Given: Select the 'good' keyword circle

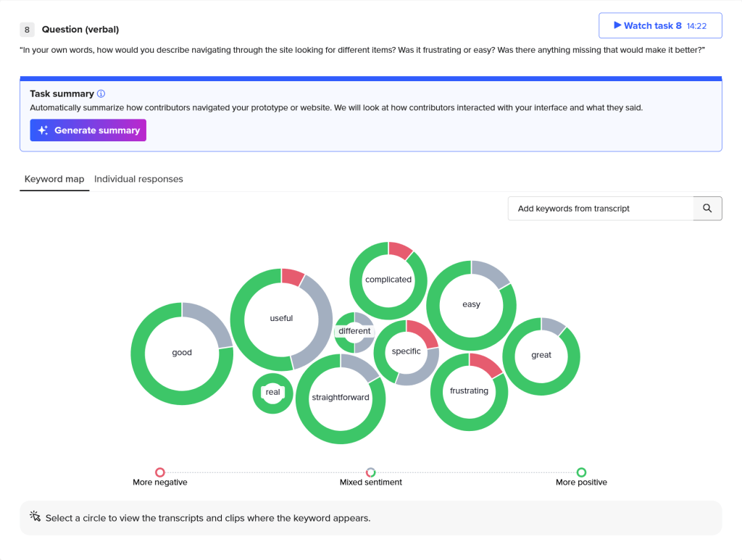Looking at the screenshot, I should 182,353.
